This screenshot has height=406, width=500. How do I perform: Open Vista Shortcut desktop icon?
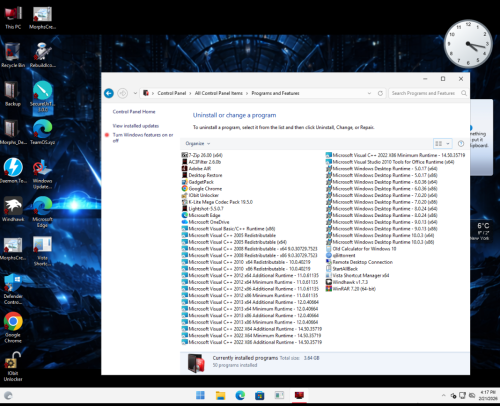click(42, 251)
